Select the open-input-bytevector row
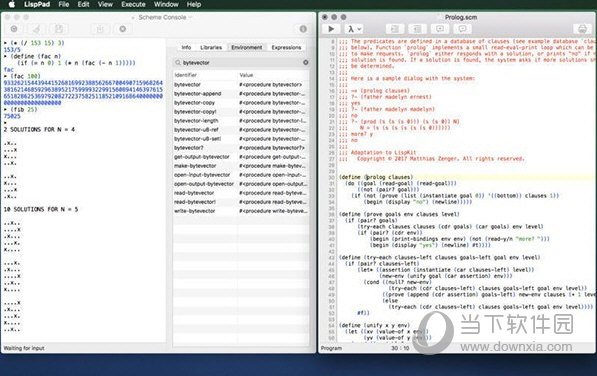This screenshot has width=597, height=376. click(241, 175)
